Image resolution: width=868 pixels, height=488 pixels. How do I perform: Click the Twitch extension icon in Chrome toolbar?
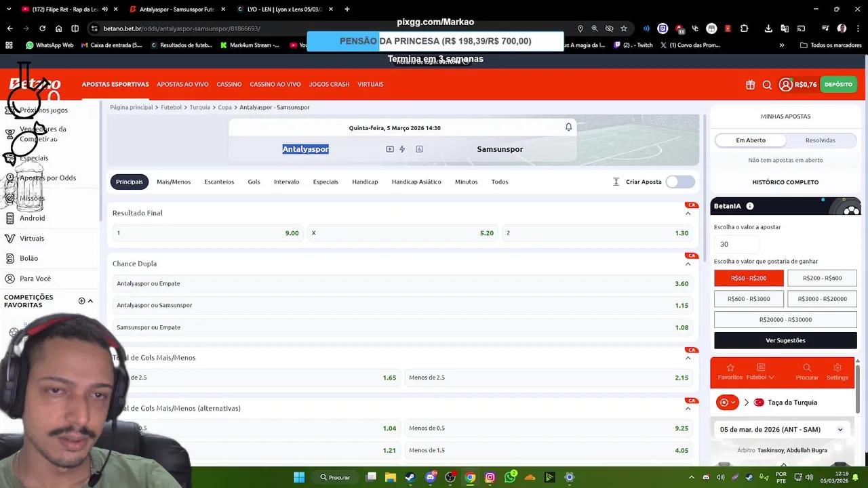pyautogui.click(x=663, y=28)
